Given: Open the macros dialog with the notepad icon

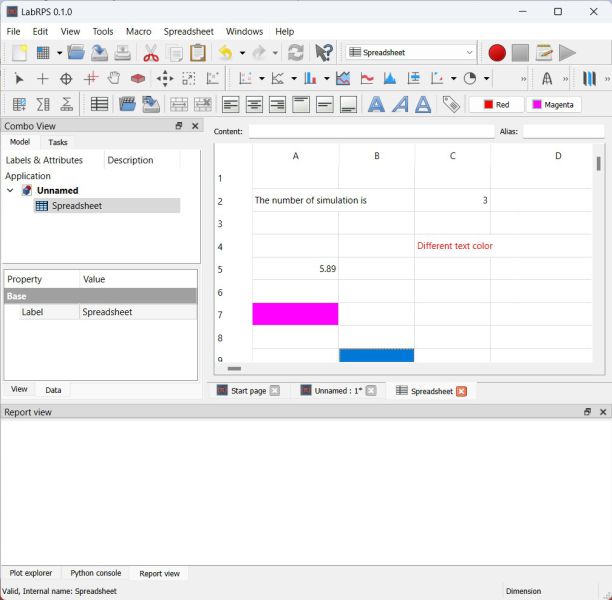Looking at the screenshot, I should [x=544, y=53].
